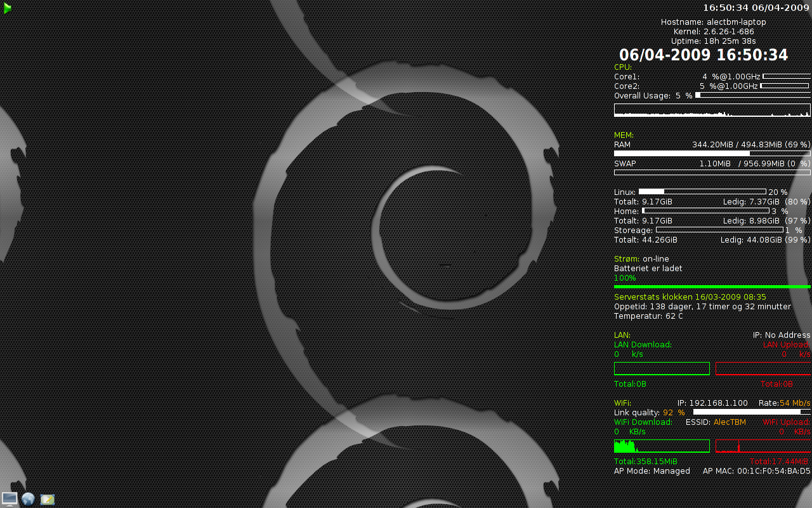Screen dimensions: 812x508
Task: Click the CPU usage history graph
Action: [712, 110]
